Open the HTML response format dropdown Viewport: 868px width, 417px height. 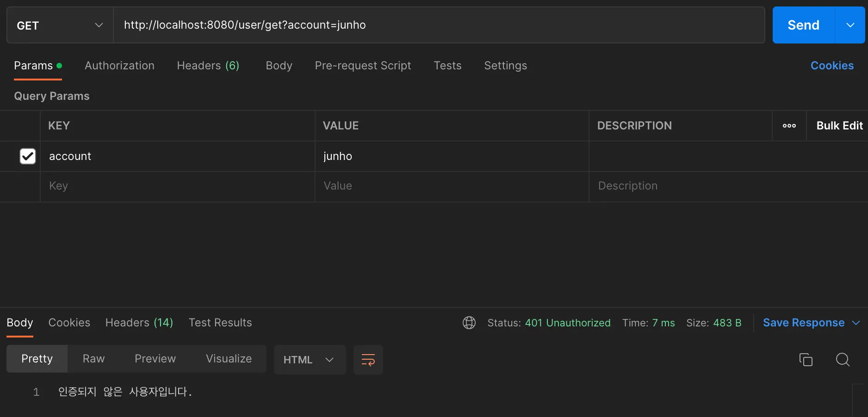(x=309, y=360)
